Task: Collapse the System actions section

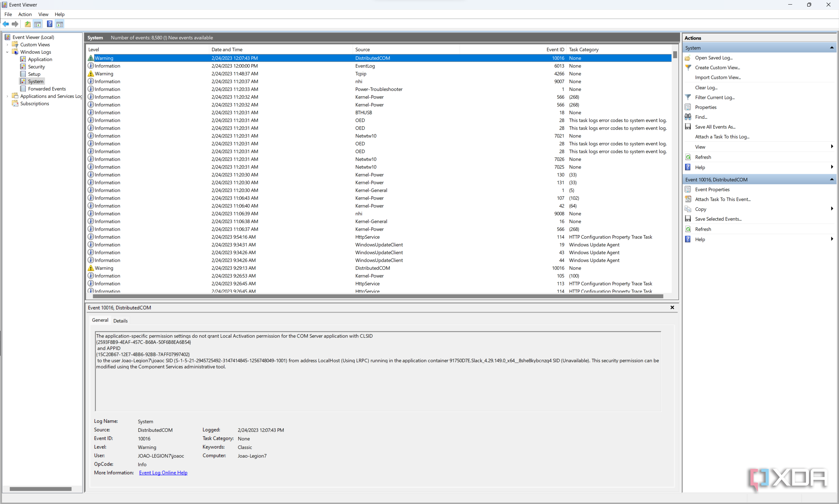Action: pyautogui.click(x=831, y=48)
